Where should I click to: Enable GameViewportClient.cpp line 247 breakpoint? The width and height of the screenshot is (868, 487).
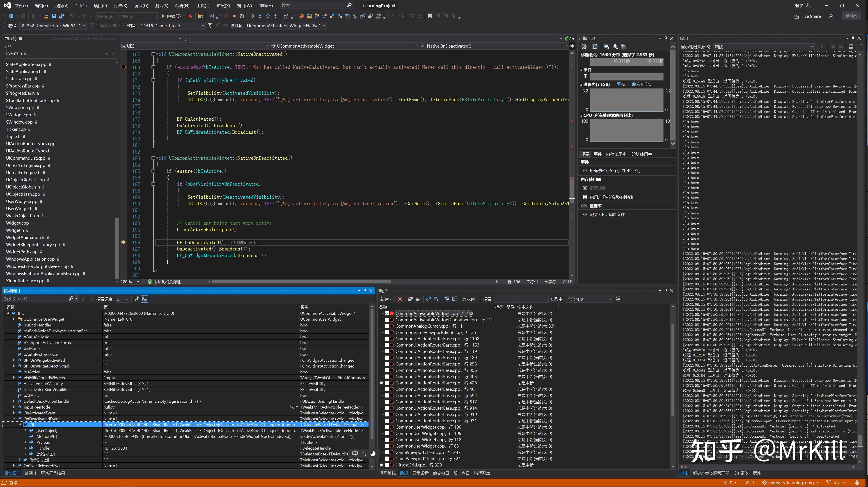[387, 452]
